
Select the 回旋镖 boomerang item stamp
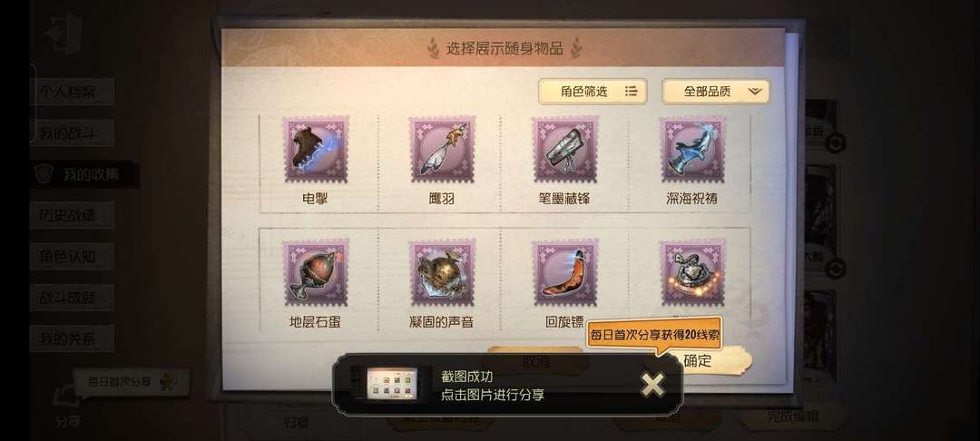[565, 272]
